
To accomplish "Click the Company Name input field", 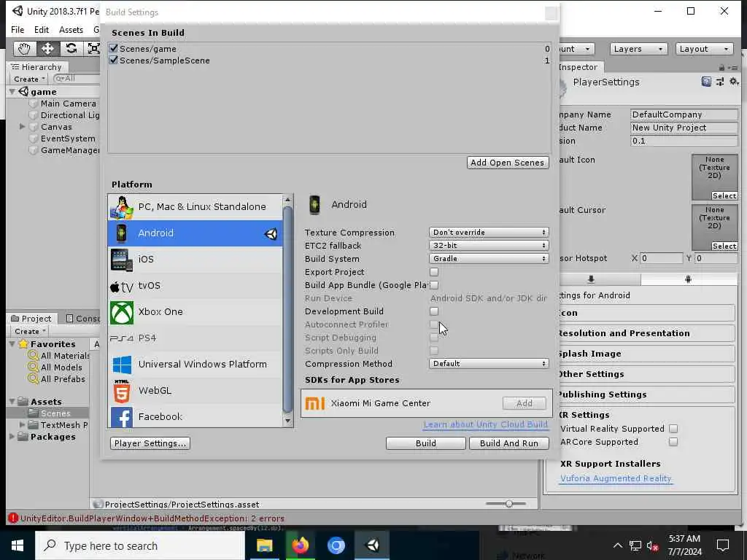I will click(x=684, y=114).
